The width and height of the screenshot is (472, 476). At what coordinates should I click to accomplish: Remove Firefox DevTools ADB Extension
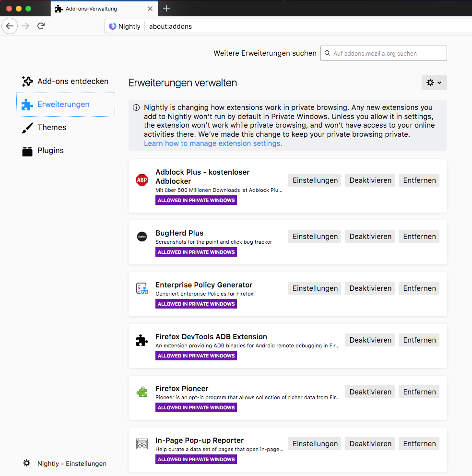[419, 340]
